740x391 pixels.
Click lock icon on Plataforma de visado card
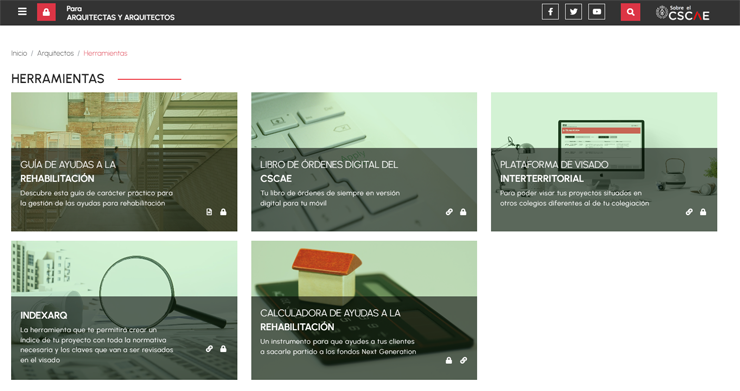pos(703,212)
